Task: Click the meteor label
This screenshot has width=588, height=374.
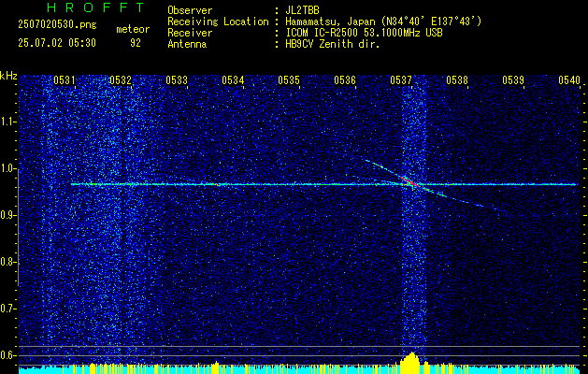Action: (133, 29)
